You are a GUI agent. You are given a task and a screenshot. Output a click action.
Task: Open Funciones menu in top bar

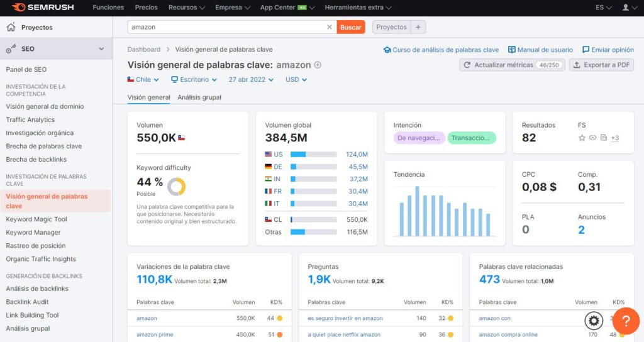tap(108, 8)
